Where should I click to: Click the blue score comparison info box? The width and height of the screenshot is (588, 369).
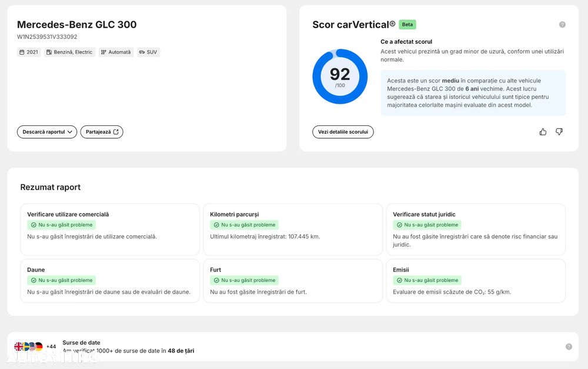[473, 93]
